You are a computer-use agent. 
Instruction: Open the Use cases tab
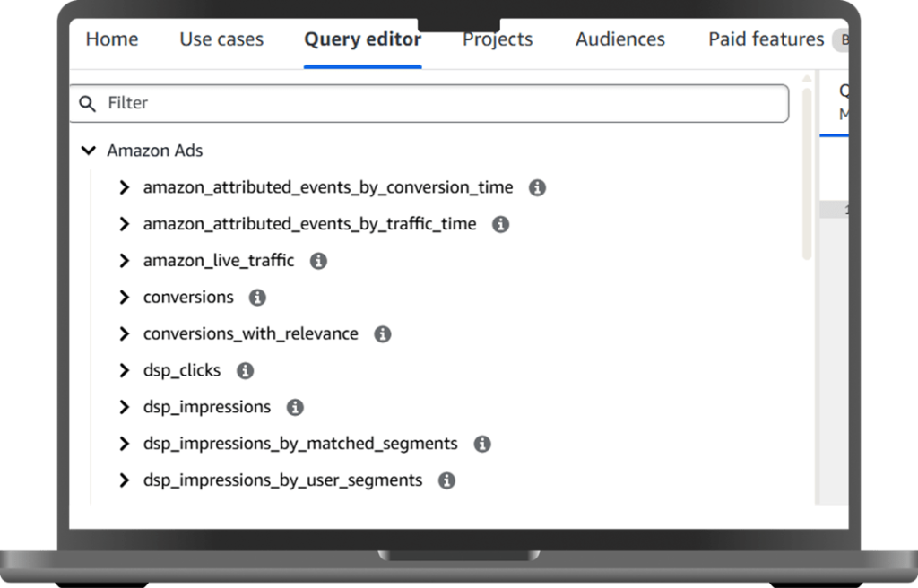[221, 39]
